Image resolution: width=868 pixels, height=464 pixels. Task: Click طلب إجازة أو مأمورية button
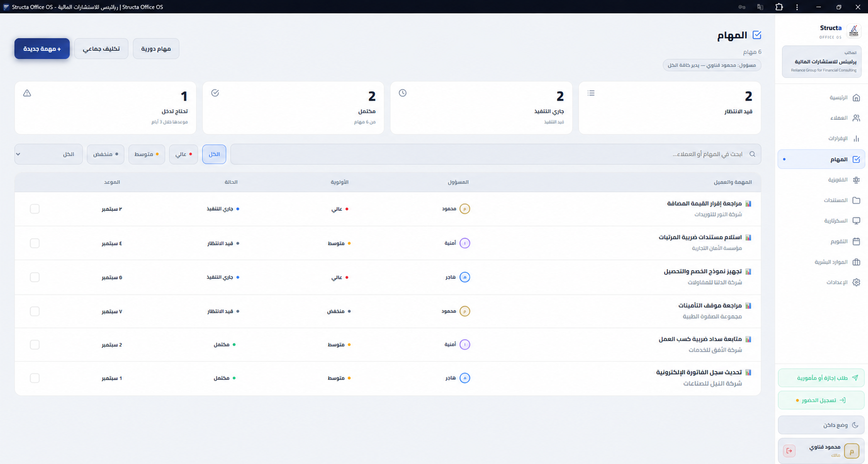(x=821, y=378)
